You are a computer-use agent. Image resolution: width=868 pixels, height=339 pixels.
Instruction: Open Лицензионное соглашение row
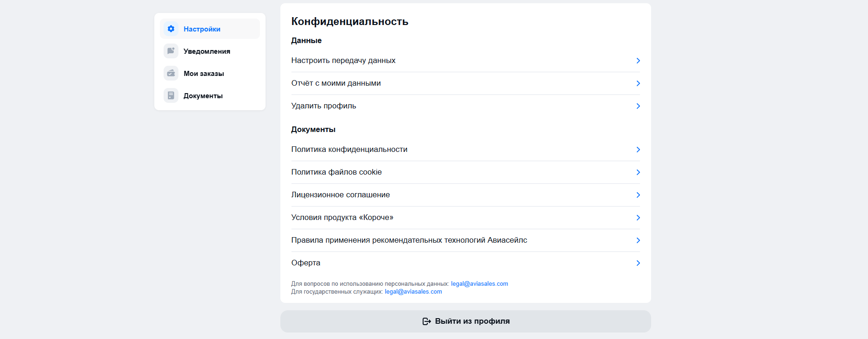pyautogui.click(x=466, y=195)
